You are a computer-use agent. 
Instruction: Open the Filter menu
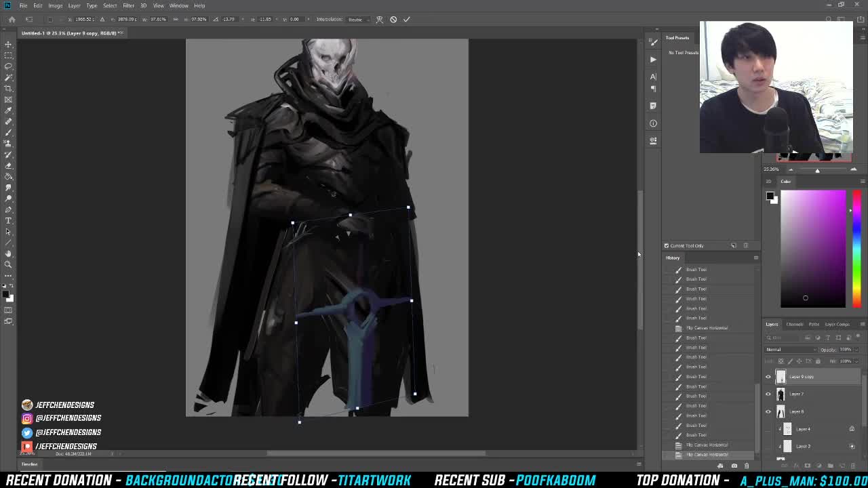[x=127, y=5]
